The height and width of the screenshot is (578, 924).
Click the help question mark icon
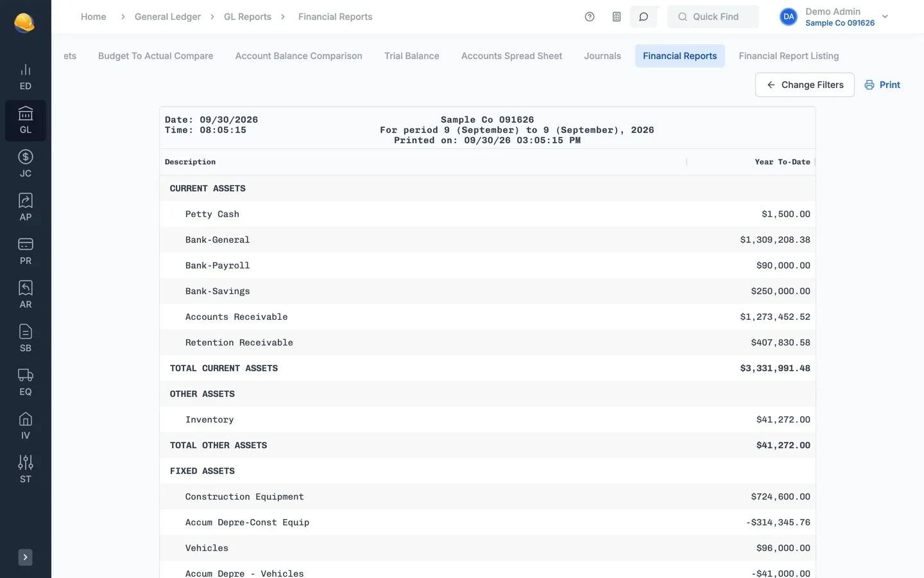pyautogui.click(x=590, y=17)
